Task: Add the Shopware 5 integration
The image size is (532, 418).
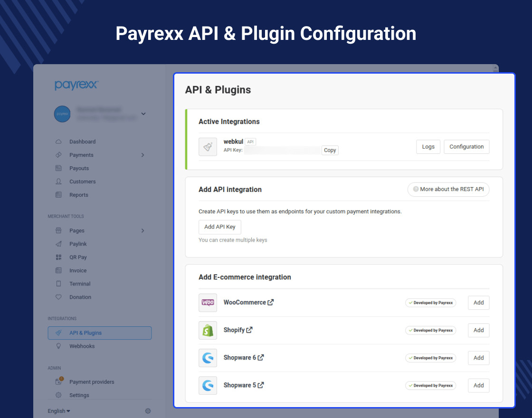Action: tap(478, 385)
